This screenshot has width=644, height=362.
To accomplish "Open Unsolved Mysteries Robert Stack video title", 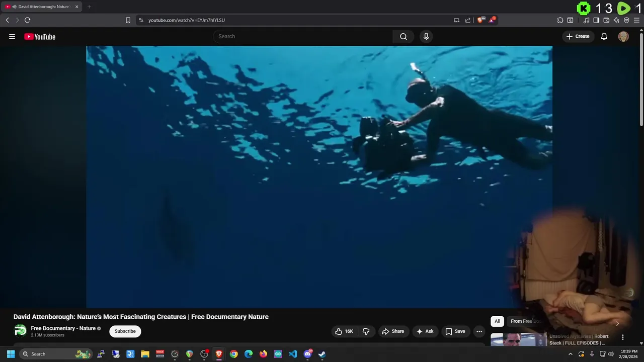I will coord(579,339).
